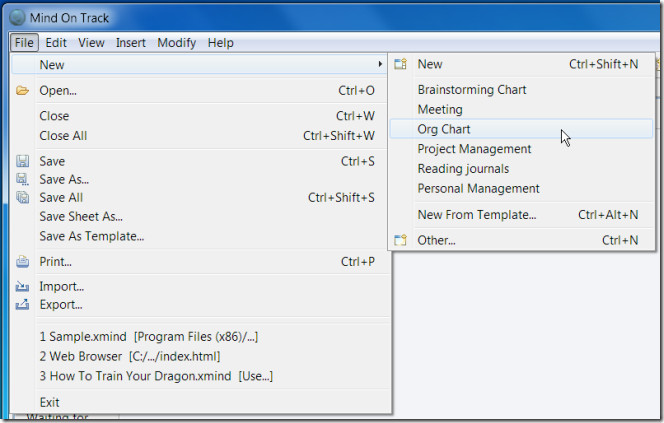Select New Ctrl+Shift+N in submenu

pyautogui.click(x=521, y=64)
